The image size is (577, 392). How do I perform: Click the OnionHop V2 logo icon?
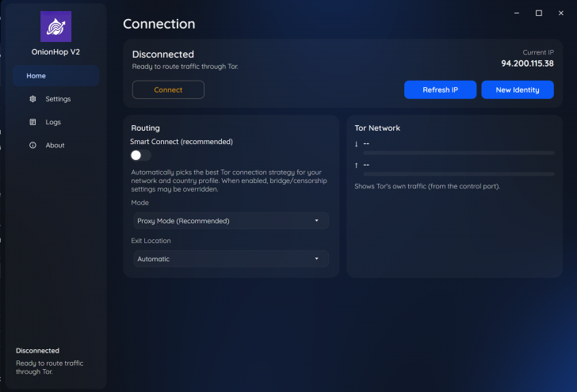coord(55,26)
